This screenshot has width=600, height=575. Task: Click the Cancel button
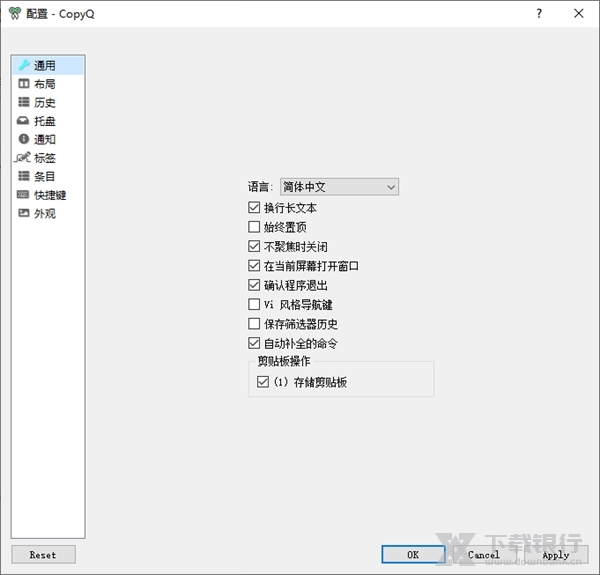(x=484, y=554)
